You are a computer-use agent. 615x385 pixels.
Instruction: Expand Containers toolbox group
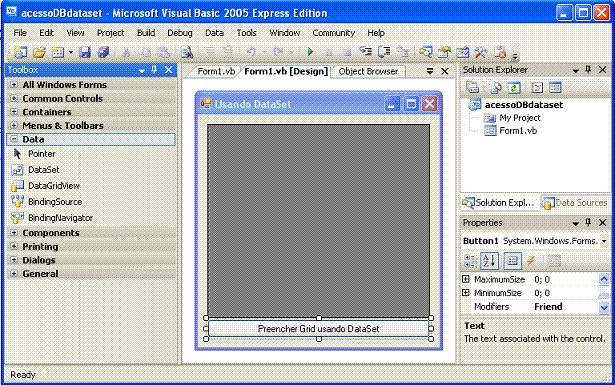coord(14,112)
